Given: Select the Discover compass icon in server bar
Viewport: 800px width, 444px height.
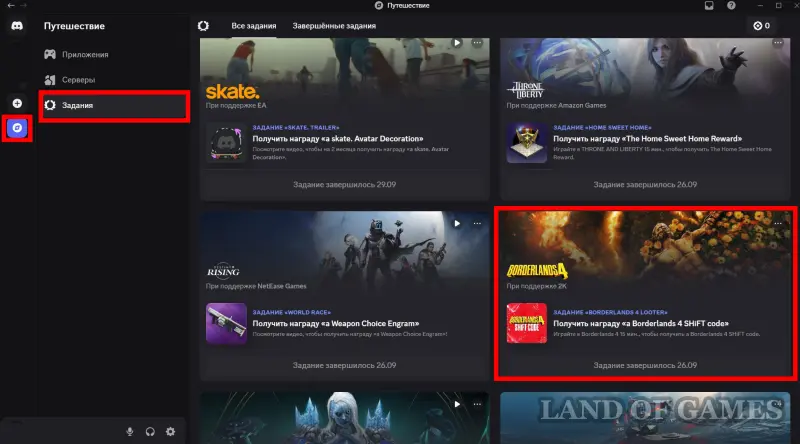Looking at the screenshot, I should 17,128.
